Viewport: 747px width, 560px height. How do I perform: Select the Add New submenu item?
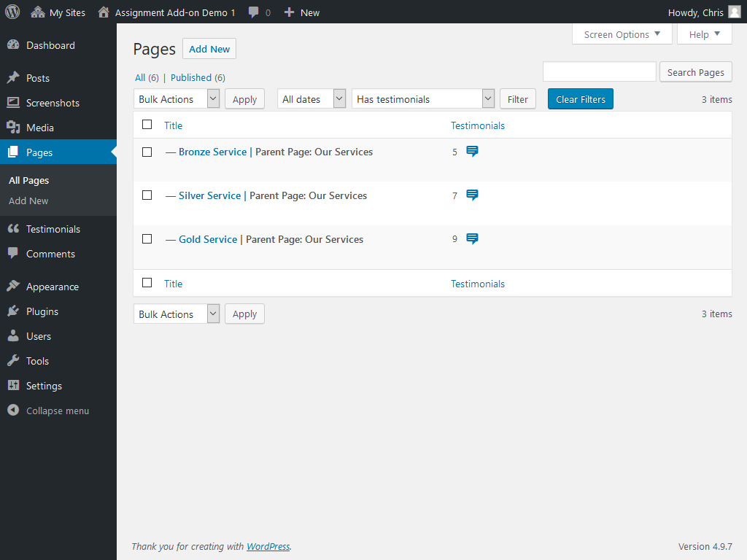tap(28, 201)
